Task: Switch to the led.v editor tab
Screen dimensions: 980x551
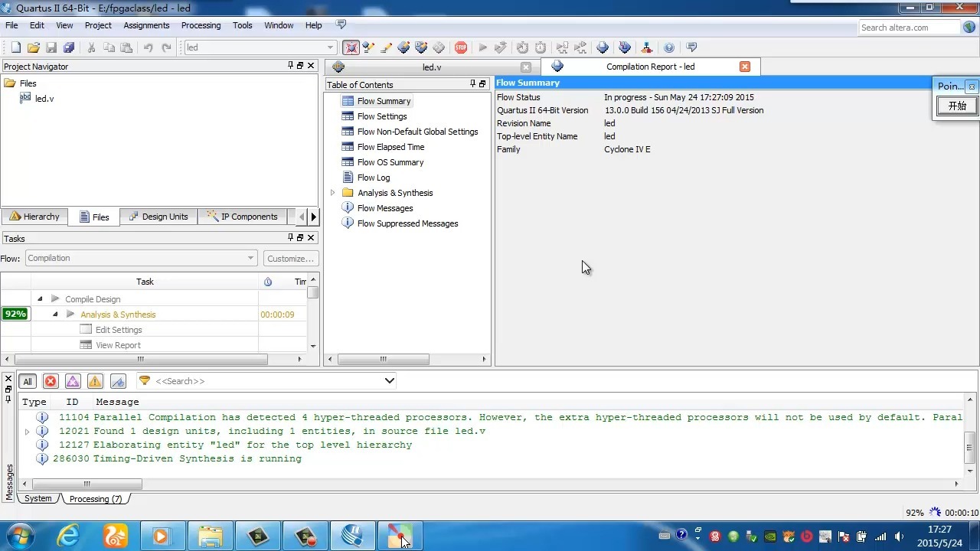Action: (432, 67)
